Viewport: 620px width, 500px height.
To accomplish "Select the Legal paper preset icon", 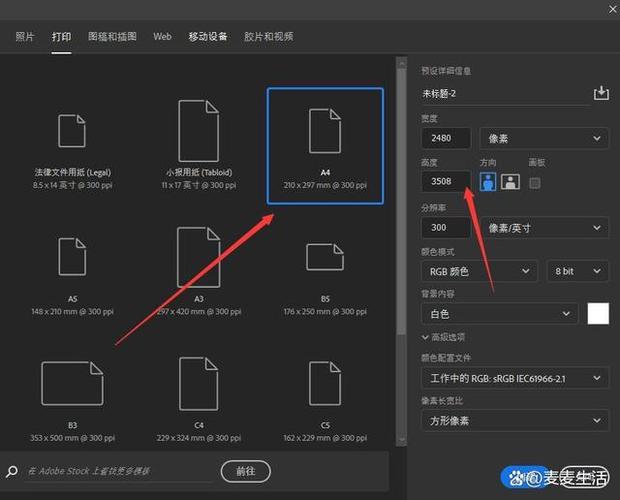I will pyautogui.click(x=72, y=131).
